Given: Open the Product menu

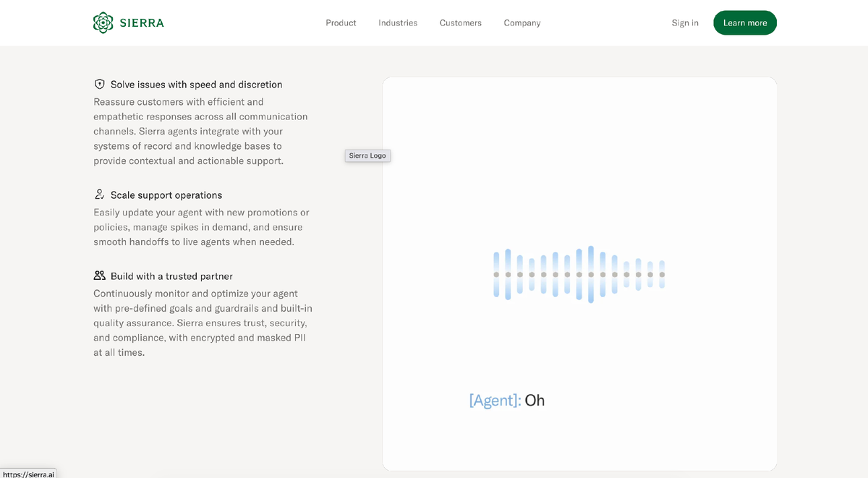Looking at the screenshot, I should [x=341, y=23].
